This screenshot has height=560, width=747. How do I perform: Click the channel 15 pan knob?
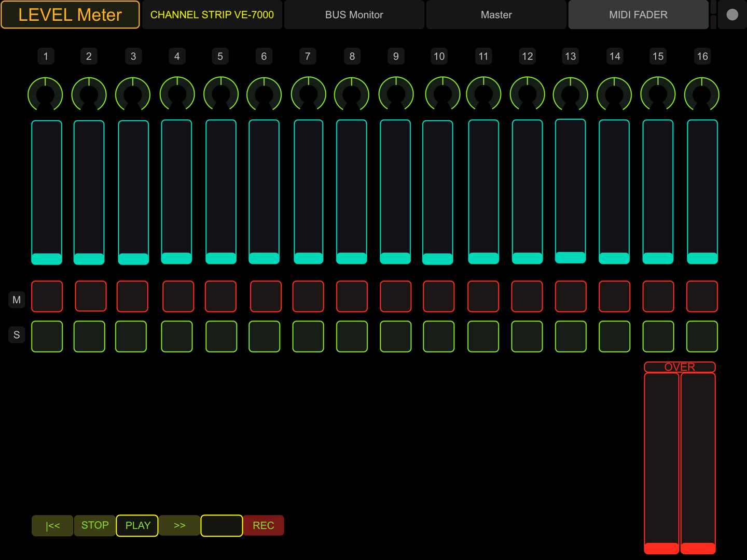[658, 94]
